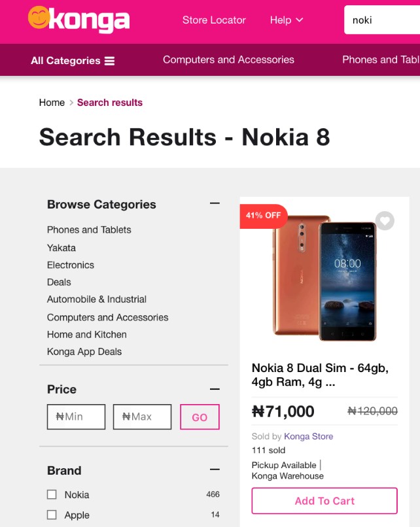Open the Store Locator page
Screen dimensions: 420x527
213,20
